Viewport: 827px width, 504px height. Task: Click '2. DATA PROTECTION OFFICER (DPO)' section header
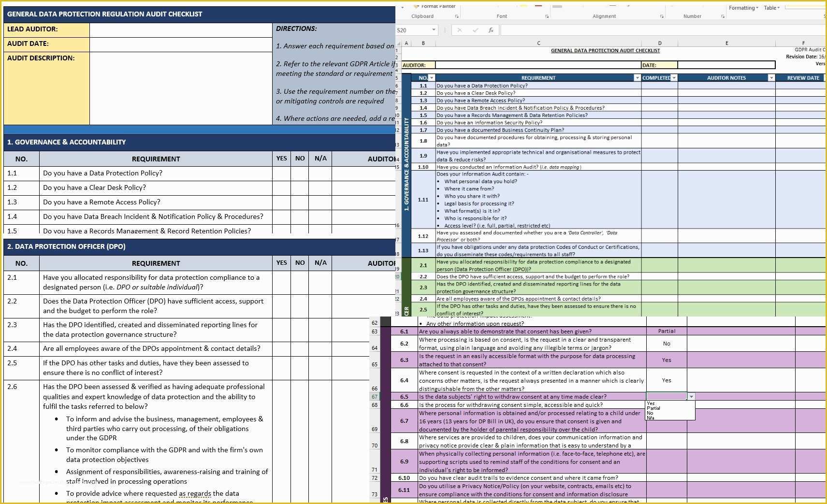tap(199, 246)
